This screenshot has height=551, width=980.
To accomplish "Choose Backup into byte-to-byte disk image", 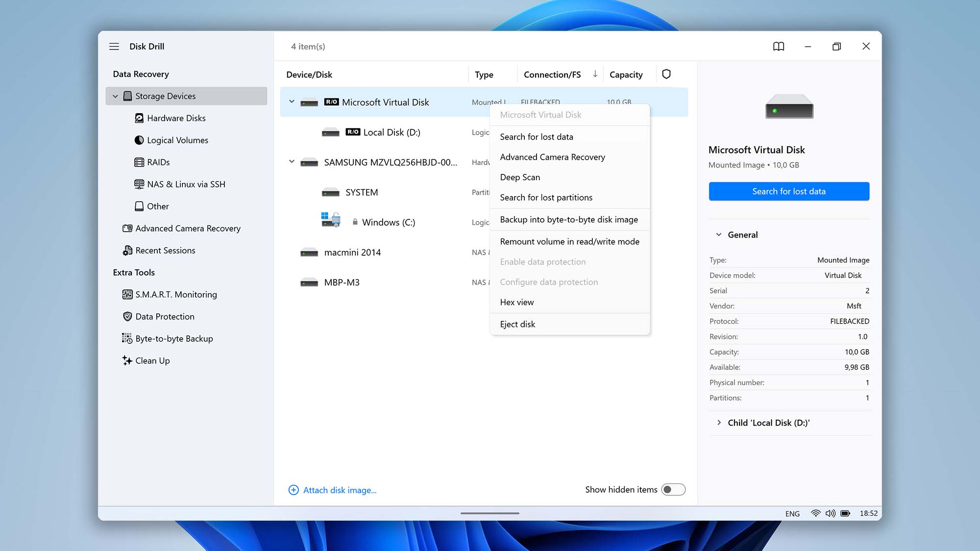I will [x=569, y=219].
